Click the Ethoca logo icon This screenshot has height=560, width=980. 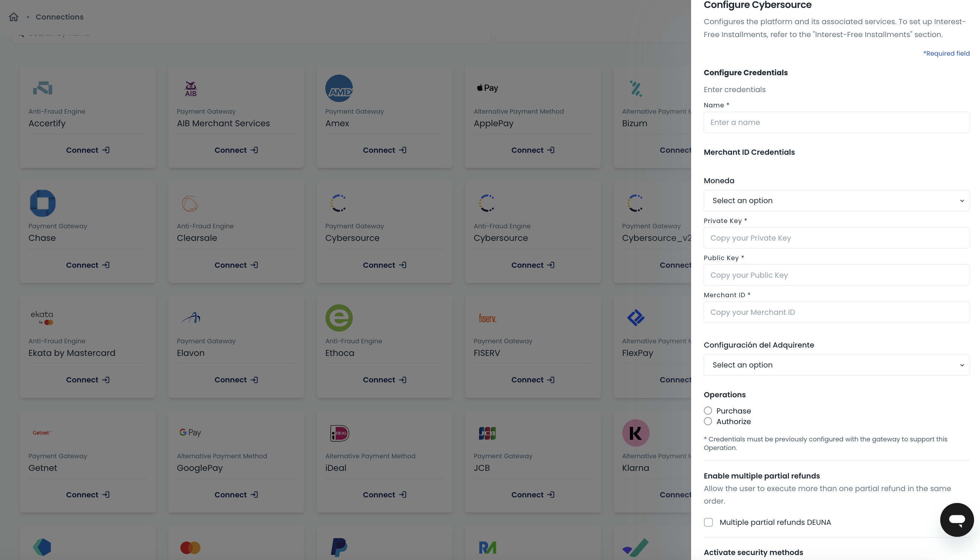click(x=339, y=318)
